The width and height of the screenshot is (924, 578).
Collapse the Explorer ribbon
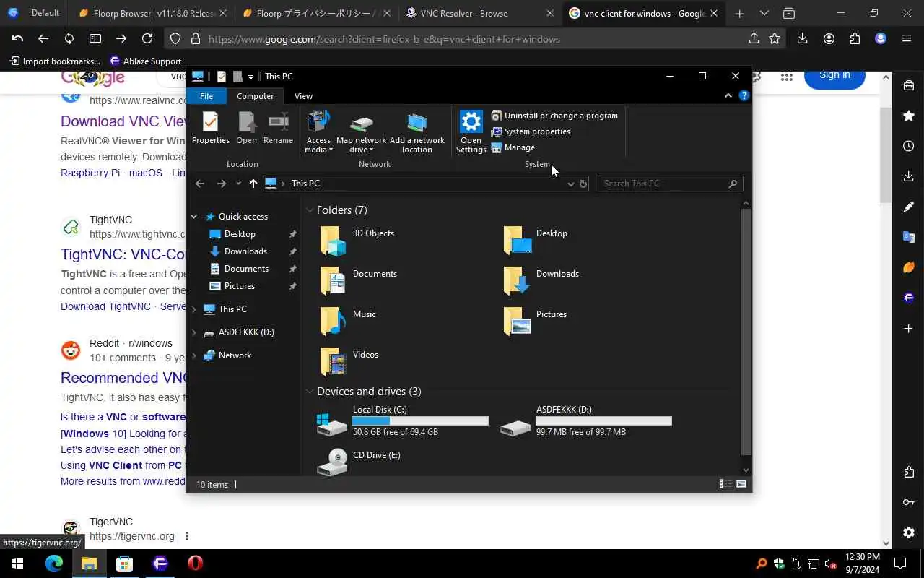tap(728, 95)
